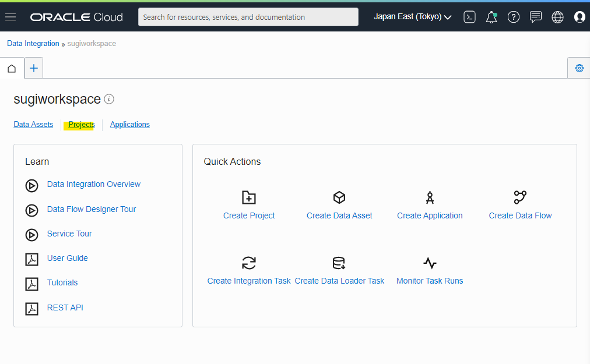Click PDF icon beside Tutorials

(x=31, y=284)
